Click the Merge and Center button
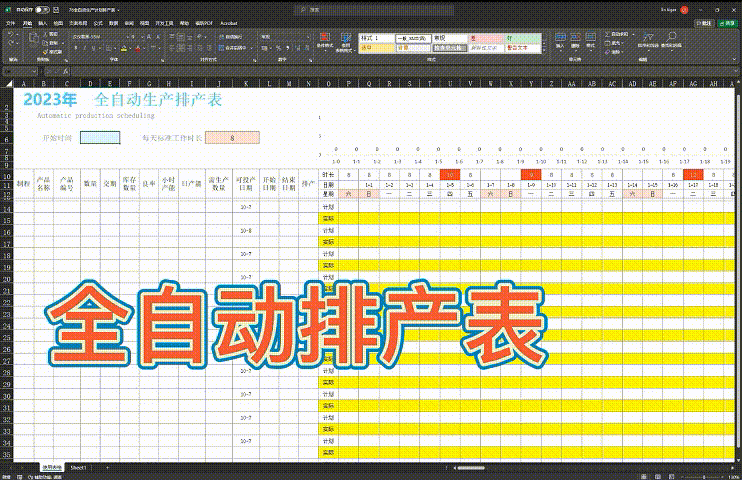This screenshot has width=742, height=480. pyautogui.click(x=232, y=48)
